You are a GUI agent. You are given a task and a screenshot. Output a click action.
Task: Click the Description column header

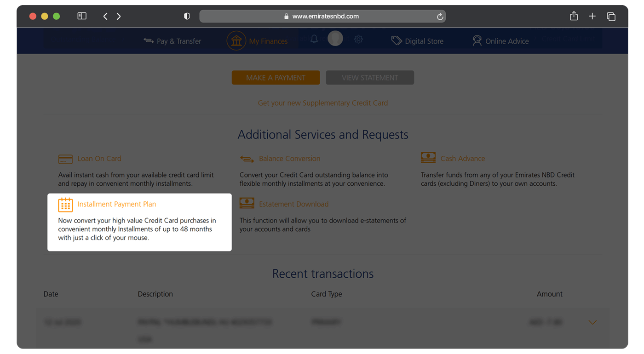[x=155, y=294]
